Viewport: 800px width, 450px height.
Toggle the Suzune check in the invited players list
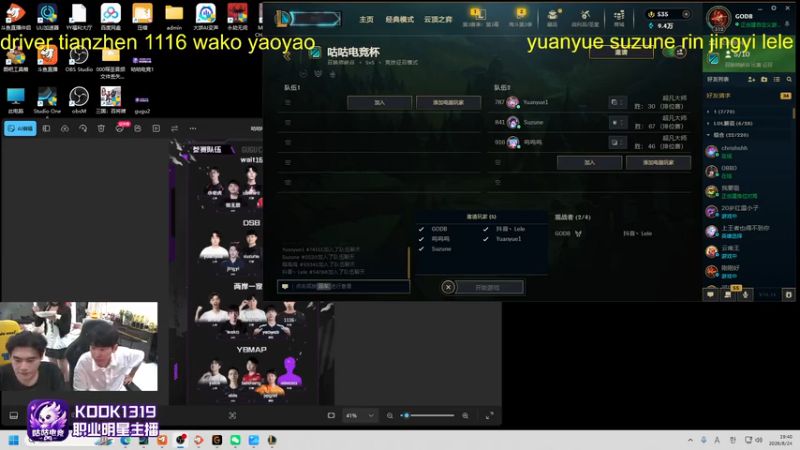(421, 249)
